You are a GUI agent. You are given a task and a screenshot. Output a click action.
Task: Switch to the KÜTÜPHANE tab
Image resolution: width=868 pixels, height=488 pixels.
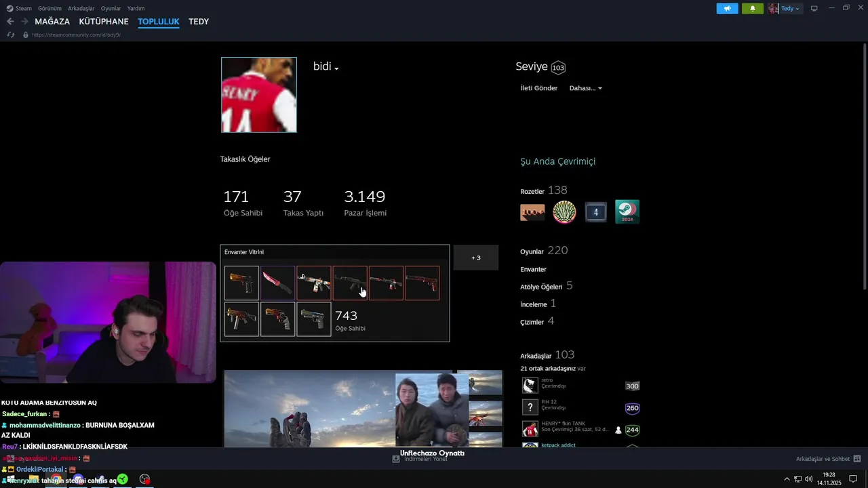tap(104, 22)
